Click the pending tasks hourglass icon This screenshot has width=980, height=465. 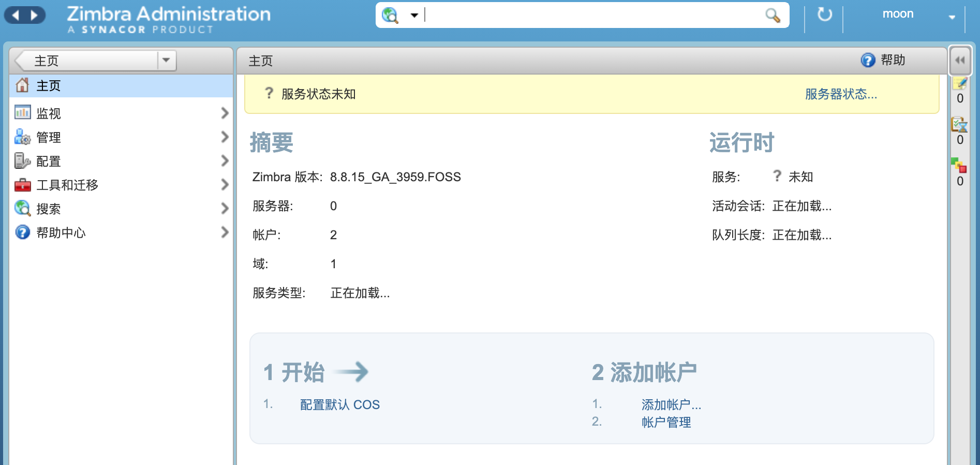[959, 124]
